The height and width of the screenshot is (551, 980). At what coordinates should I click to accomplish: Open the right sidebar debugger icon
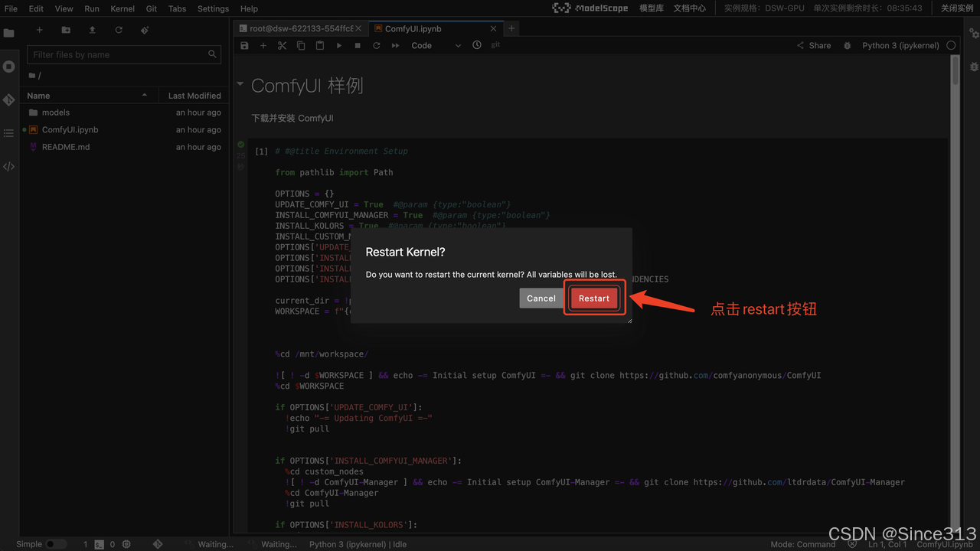974,67
